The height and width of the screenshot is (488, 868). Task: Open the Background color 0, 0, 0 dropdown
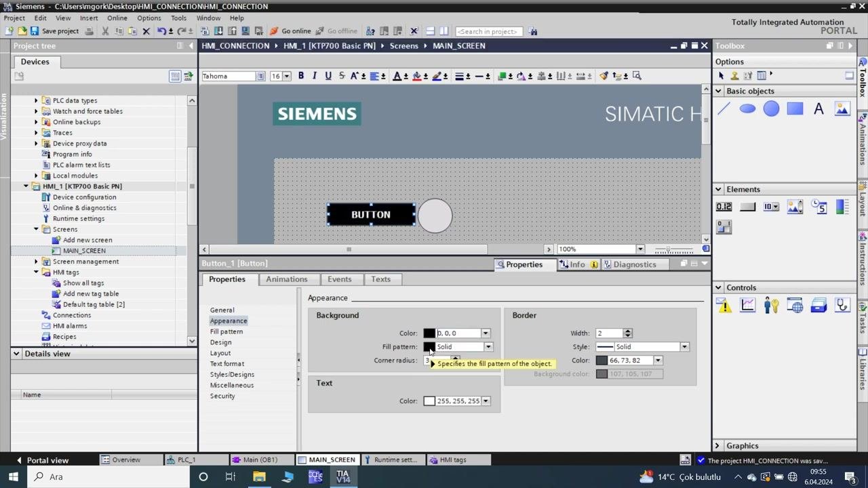(x=486, y=333)
